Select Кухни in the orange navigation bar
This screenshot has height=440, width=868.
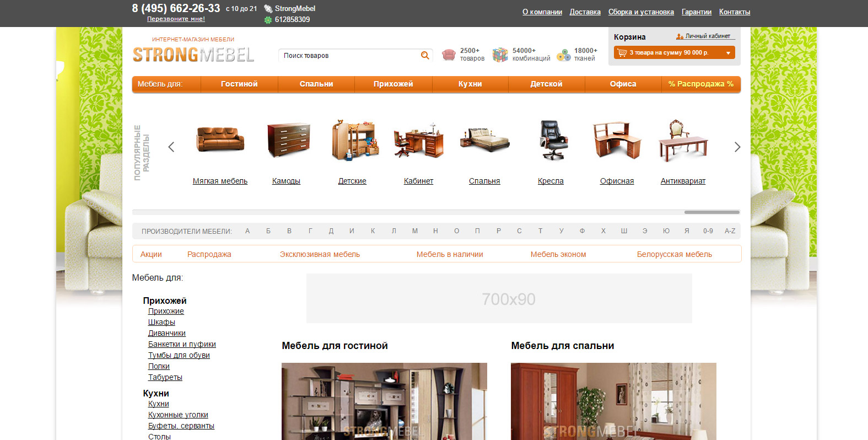(x=470, y=84)
